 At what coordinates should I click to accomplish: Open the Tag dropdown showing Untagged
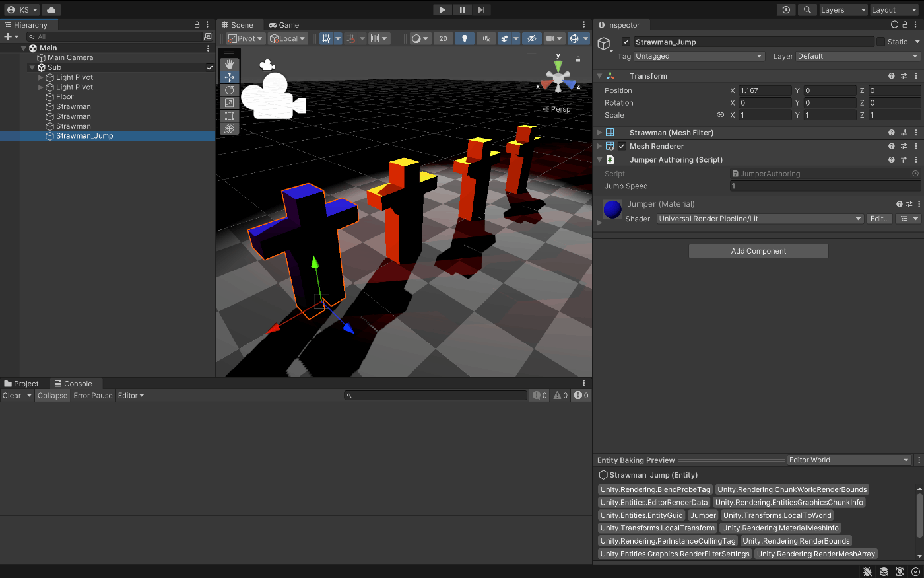coord(699,56)
